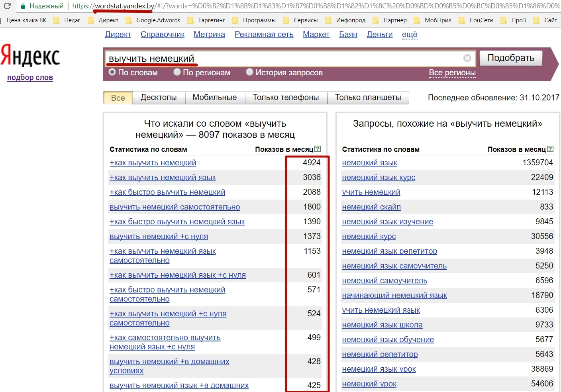Open the "немецкий курс" similar query
This screenshot has height=392, width=561.
point(369,236)
